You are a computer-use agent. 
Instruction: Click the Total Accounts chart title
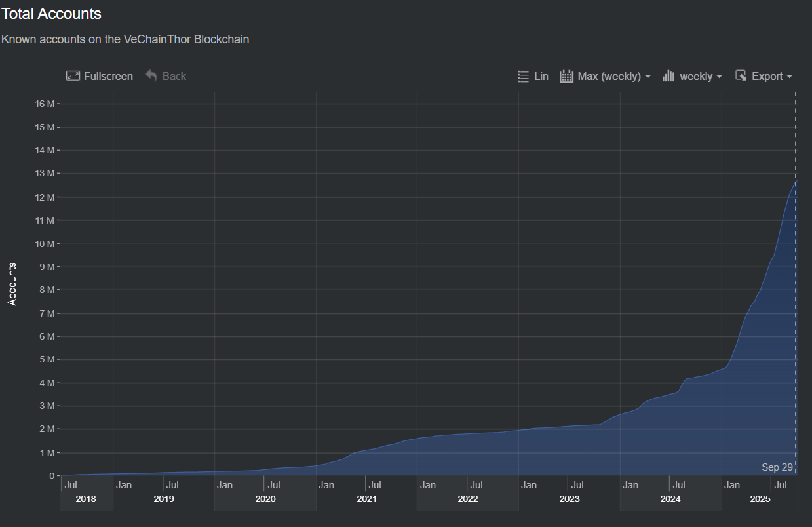[51, 12]
